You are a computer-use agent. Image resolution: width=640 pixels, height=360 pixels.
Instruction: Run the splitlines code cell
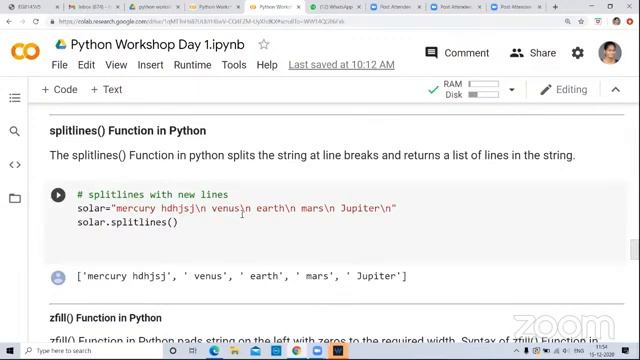pos(58,195)
